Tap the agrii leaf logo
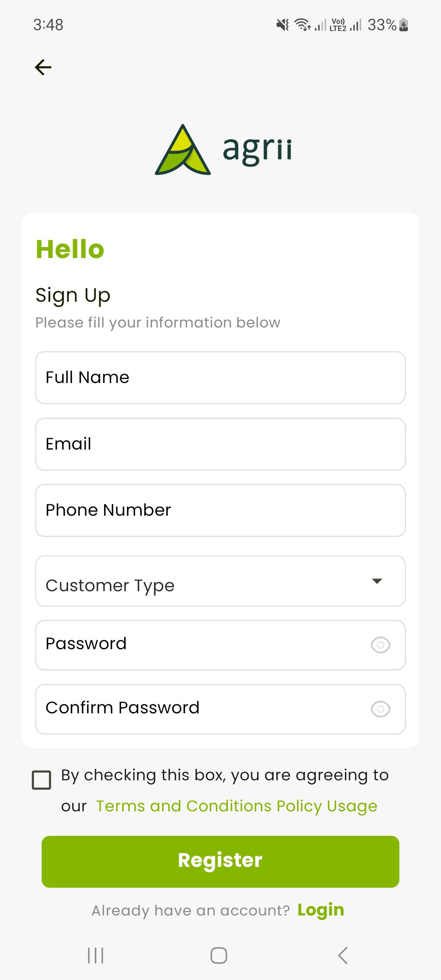Image resolution: width=441 pixels, height=980 pixels. click(x=183, y=150)
